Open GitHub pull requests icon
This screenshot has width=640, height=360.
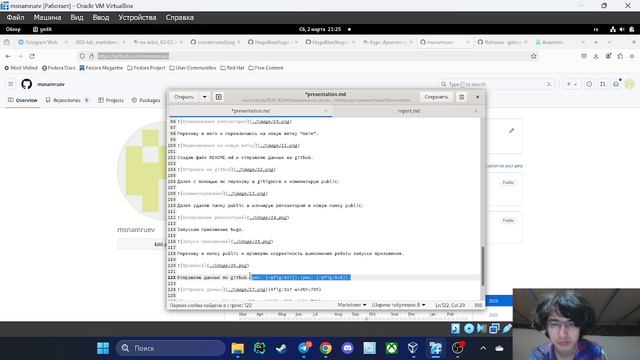point(602,84)
